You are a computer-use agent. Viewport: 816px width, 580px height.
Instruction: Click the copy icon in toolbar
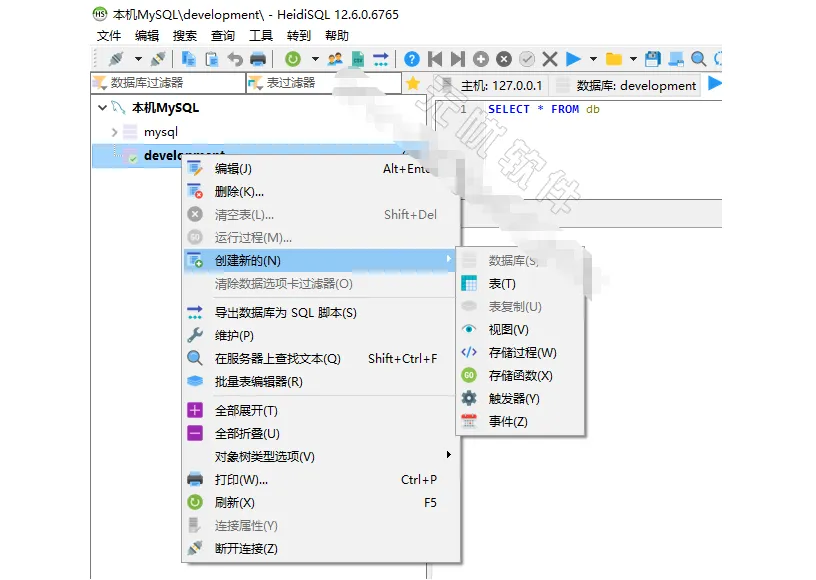point(188,59)
